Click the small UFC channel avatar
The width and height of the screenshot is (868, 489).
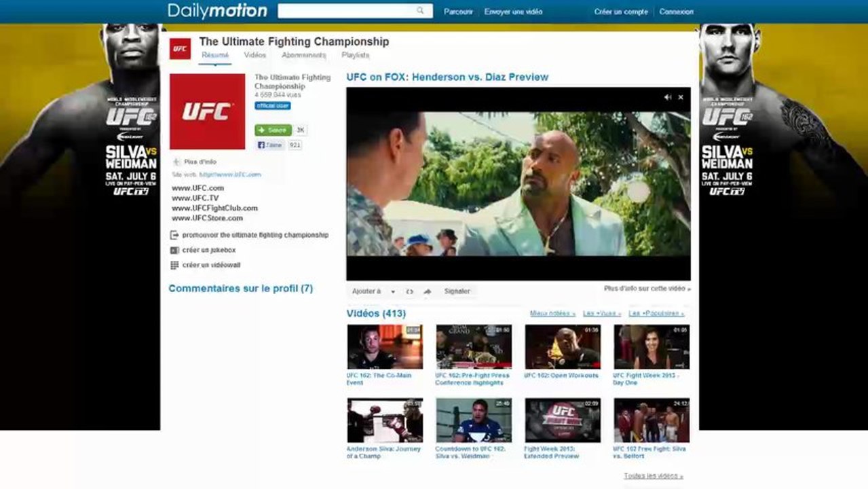point(180,49)
